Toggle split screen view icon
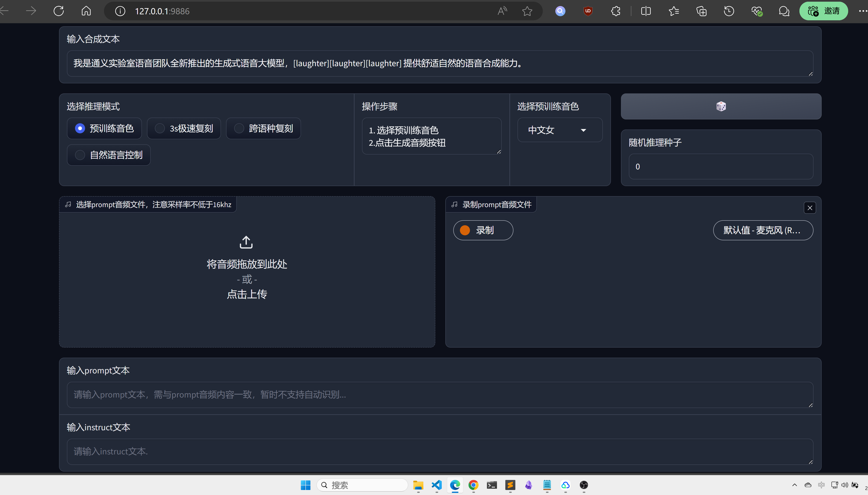Viewport: 868px width, 495px height. tap(646, 11)
